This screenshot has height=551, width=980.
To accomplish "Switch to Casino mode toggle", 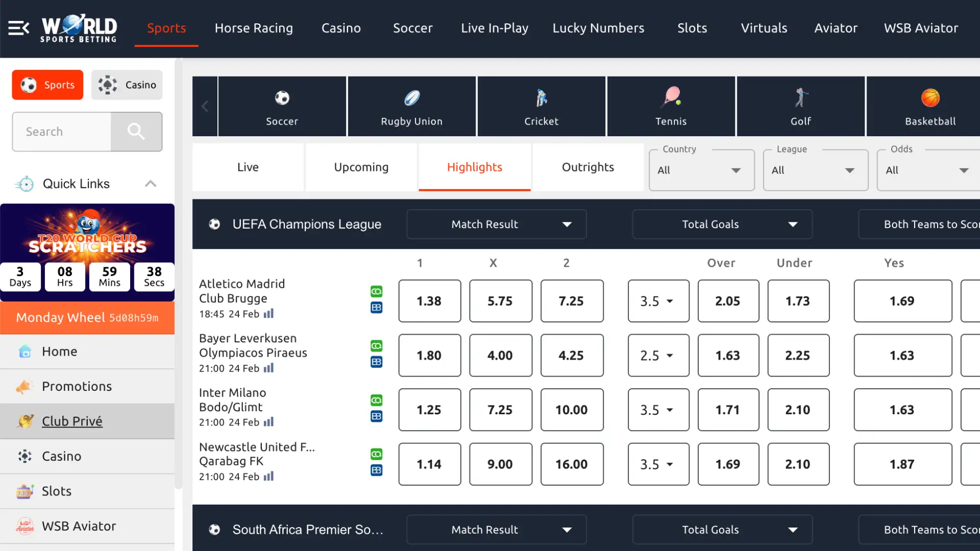I will pyautogui.click(x=127, y=85).
